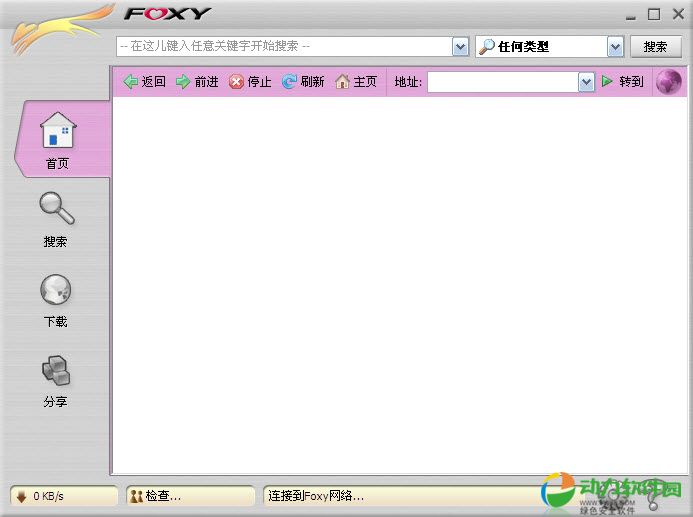
Task: Open the 分享 sharing panel
Action: 56,379
